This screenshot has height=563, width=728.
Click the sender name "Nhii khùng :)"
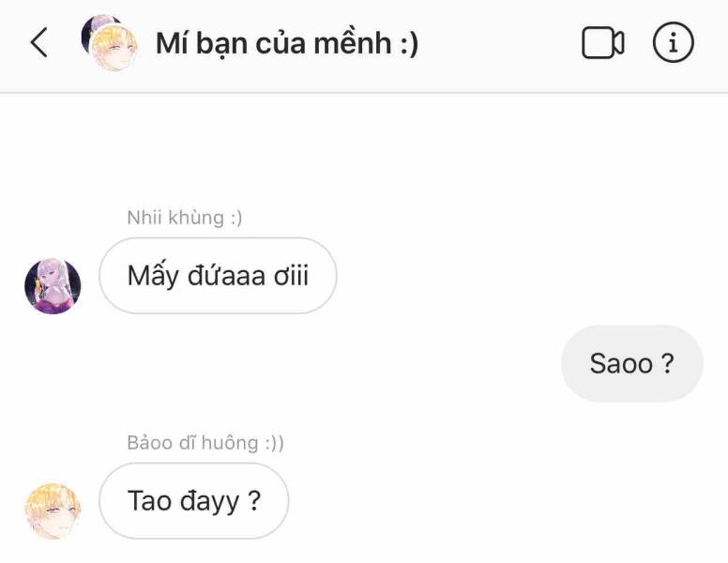click(184, 218)
